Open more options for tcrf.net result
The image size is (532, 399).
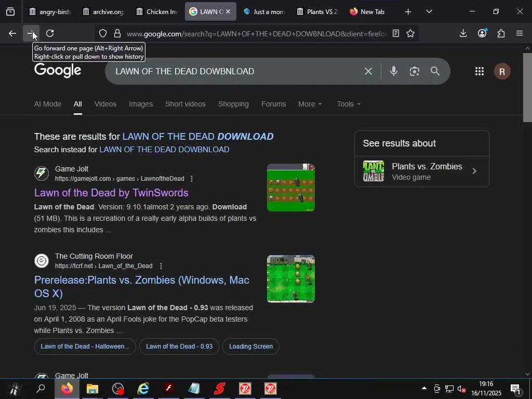tap(161, 266)
